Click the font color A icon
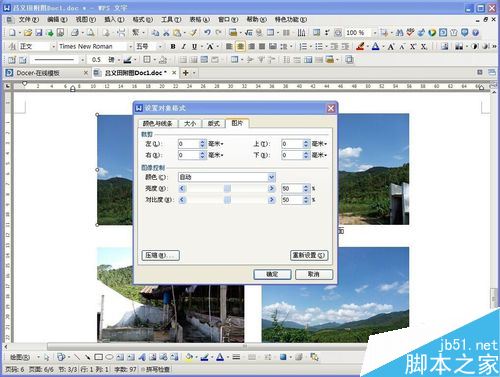This screenshot has width=500, height=377. [376, 46]
